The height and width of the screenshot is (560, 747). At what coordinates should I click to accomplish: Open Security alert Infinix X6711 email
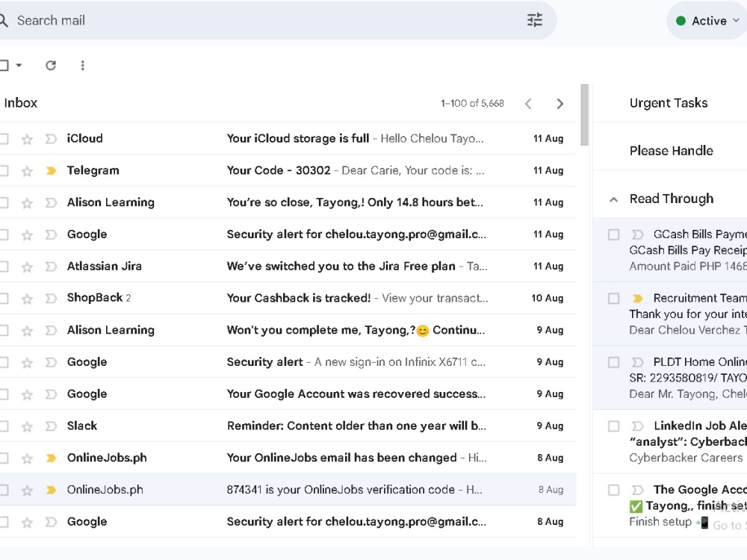pos(288,362)
